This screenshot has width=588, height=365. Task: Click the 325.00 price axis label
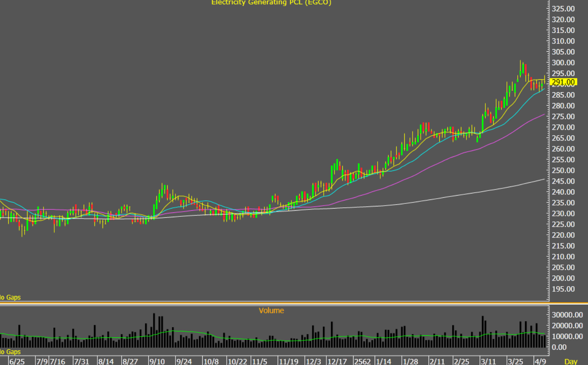(x=563, y=9)
